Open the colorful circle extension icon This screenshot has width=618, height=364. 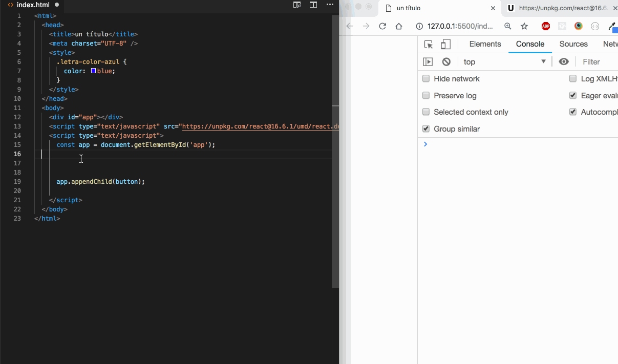click(579, 26)
